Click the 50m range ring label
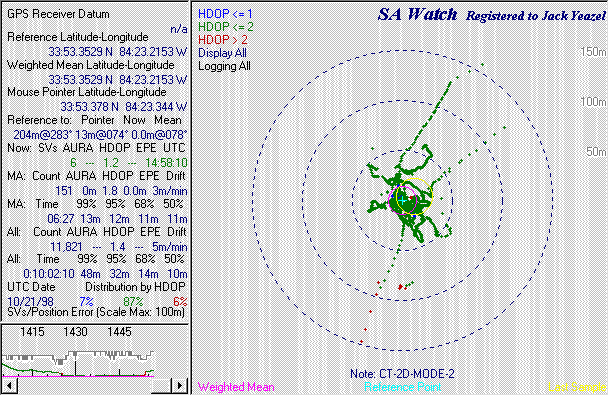 [596, 151]
